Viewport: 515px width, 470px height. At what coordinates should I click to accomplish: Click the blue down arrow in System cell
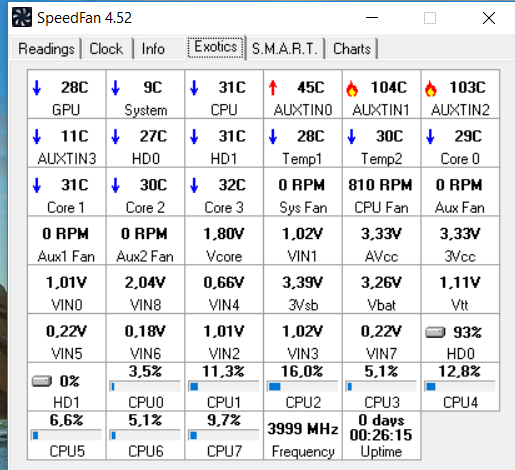coord(116,88)
